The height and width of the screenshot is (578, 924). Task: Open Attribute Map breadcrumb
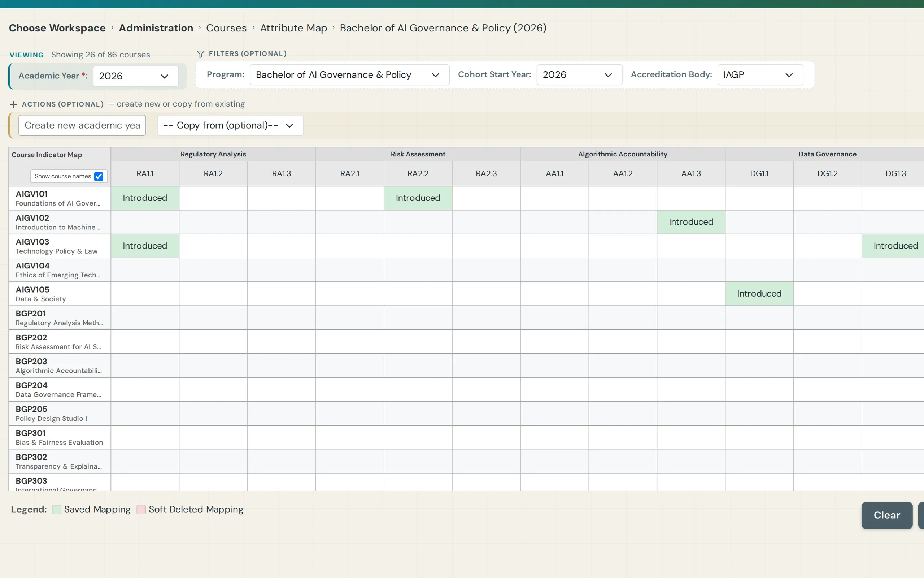293,28
